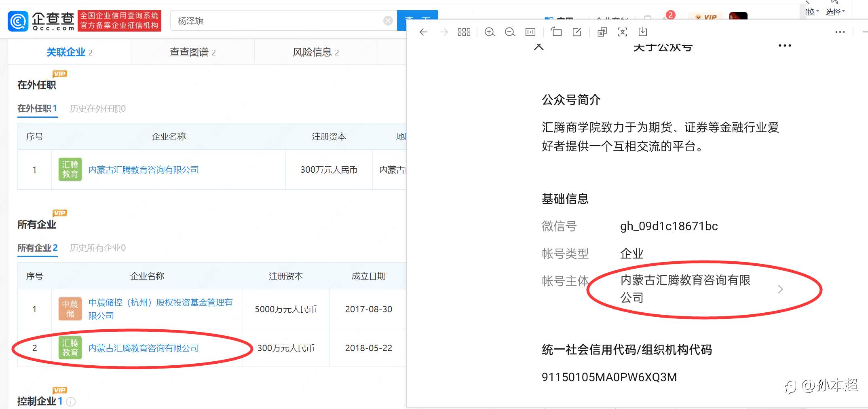This screenshot has width=868, height=409.
Task: Click the 中宸储 company logo
Action: tap(70, 309)
